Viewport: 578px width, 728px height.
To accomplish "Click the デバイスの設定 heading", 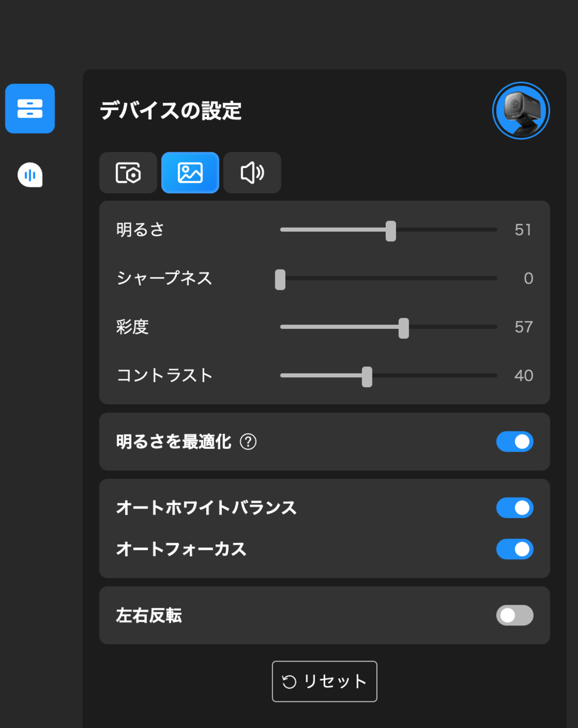I will click(x=170, y=111).
